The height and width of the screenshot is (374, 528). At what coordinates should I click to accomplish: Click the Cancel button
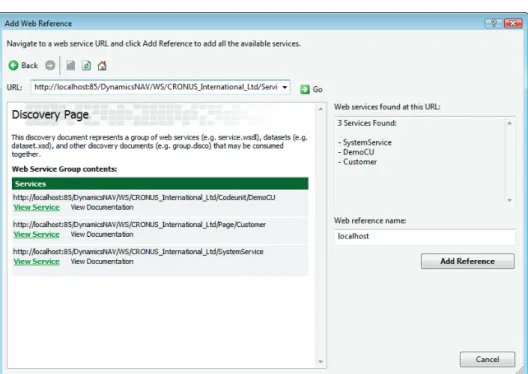tap(487, 359)
